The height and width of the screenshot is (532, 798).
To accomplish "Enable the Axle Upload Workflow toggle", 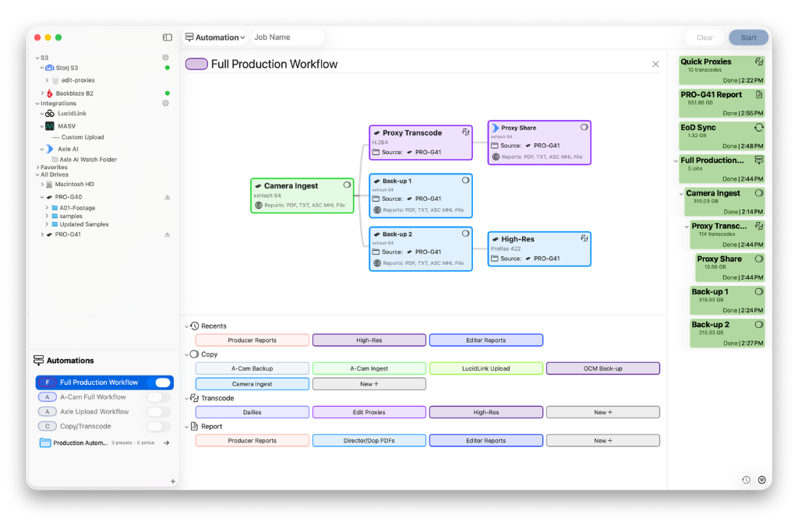I will (x=158, y=411).
